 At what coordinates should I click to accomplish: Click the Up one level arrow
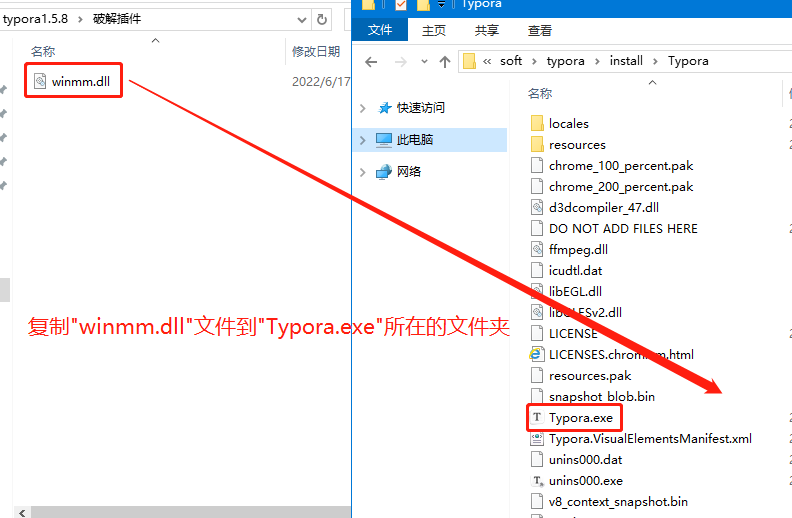(444, 62)
